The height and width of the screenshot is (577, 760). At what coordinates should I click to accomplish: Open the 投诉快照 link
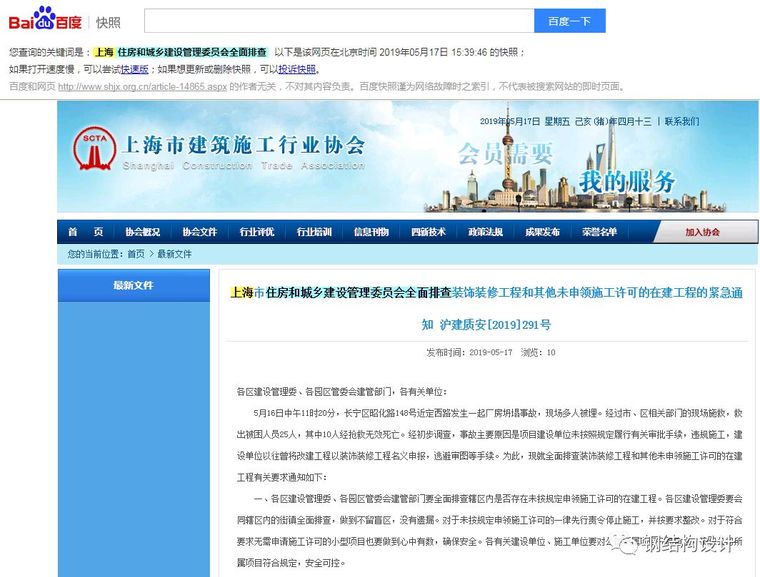point(297,69)
